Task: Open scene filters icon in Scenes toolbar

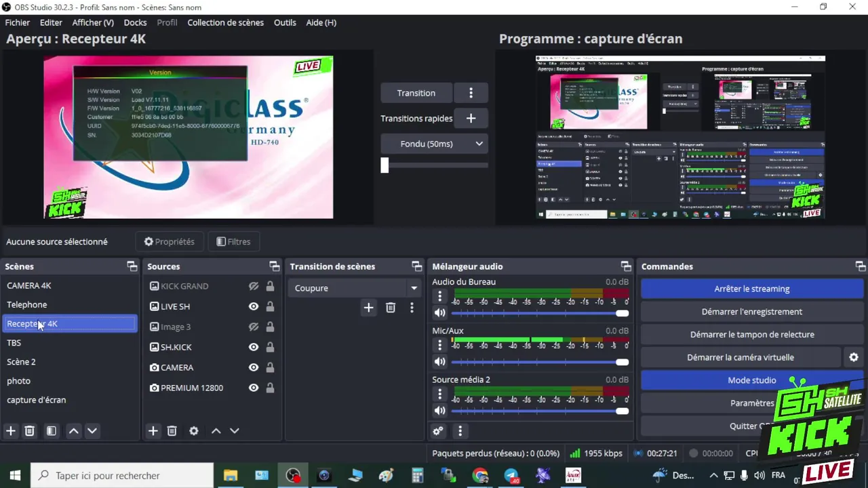Action: [x=52, y=431]
